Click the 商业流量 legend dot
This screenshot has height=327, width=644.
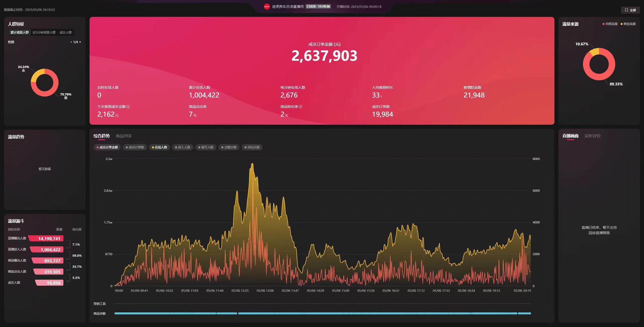point(622,24)
